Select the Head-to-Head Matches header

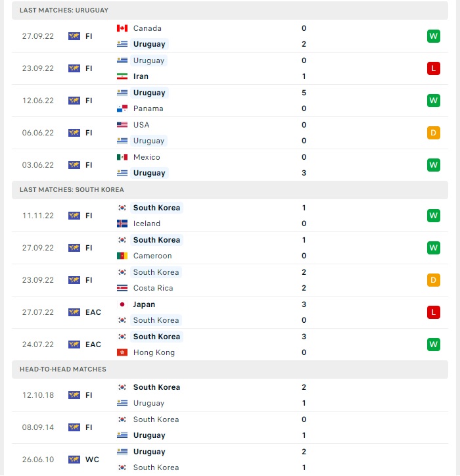pos(230,369)
